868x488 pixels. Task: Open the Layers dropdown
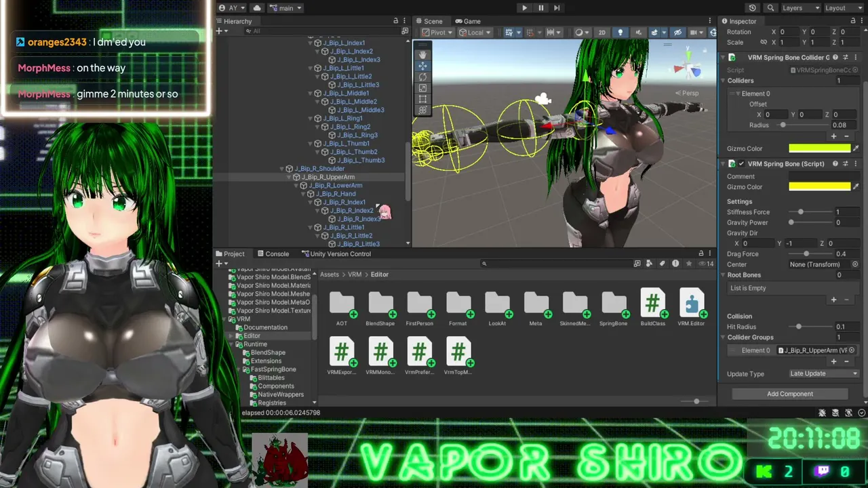coord(801,8)
